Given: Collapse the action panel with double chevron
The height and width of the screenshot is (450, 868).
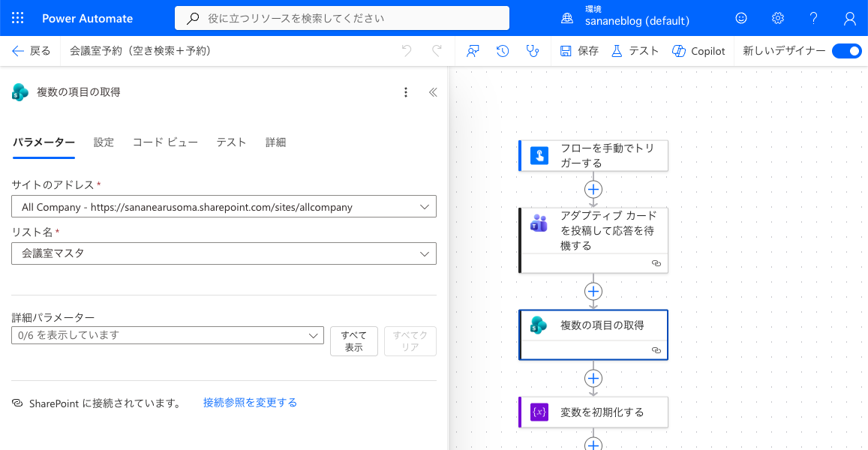Looking at the screenshot, I should 433,92.
